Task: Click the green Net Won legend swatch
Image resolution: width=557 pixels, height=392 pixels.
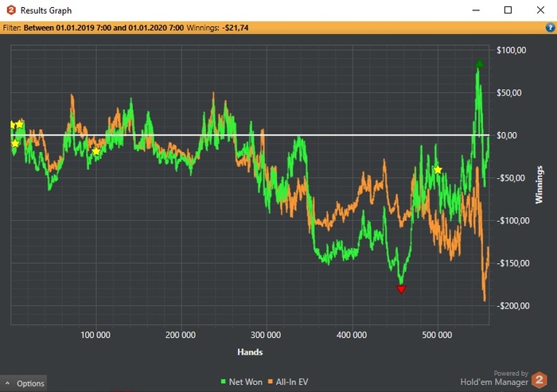Action: [x=223, y=382]
